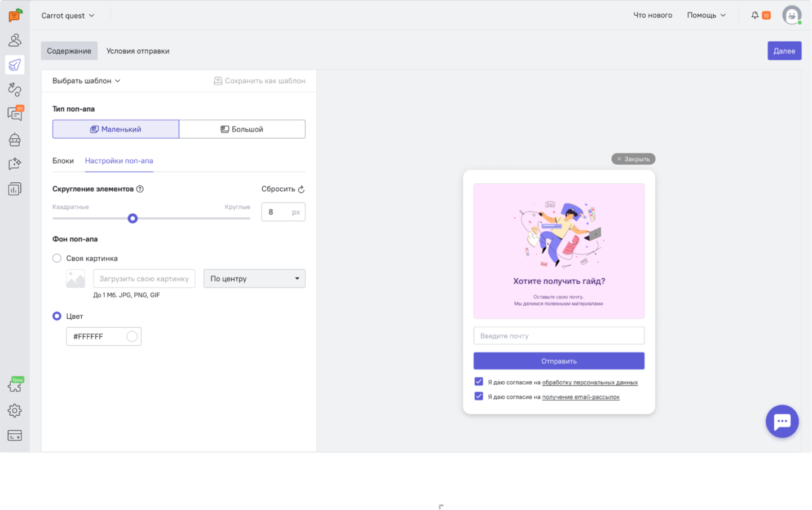Open conversations inbox with 30 badge
The image size is (812, 510).
pos(15,114)
